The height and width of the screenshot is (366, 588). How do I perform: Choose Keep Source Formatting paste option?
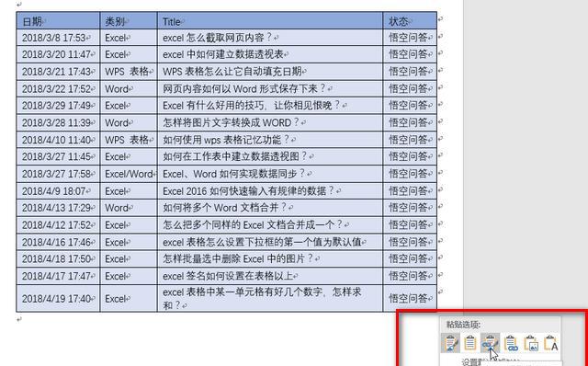point(450,343)
